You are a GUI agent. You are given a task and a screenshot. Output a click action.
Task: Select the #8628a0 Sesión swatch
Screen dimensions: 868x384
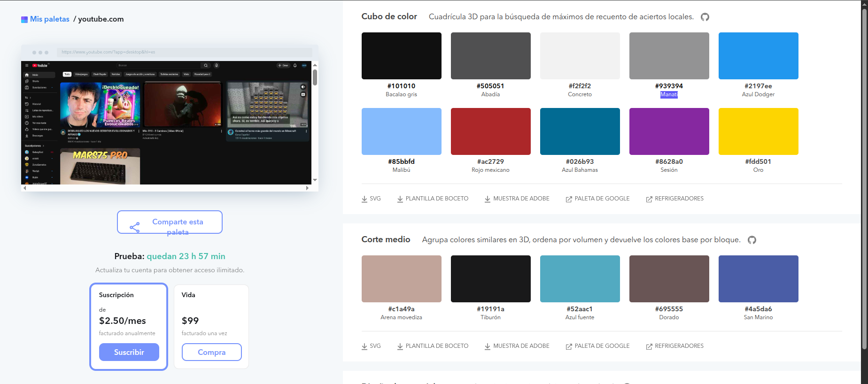click(x=669, y=131)
